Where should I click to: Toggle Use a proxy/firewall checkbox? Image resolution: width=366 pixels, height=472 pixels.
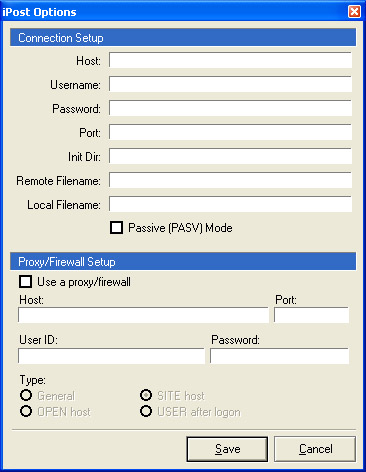[x=26, y=281]
